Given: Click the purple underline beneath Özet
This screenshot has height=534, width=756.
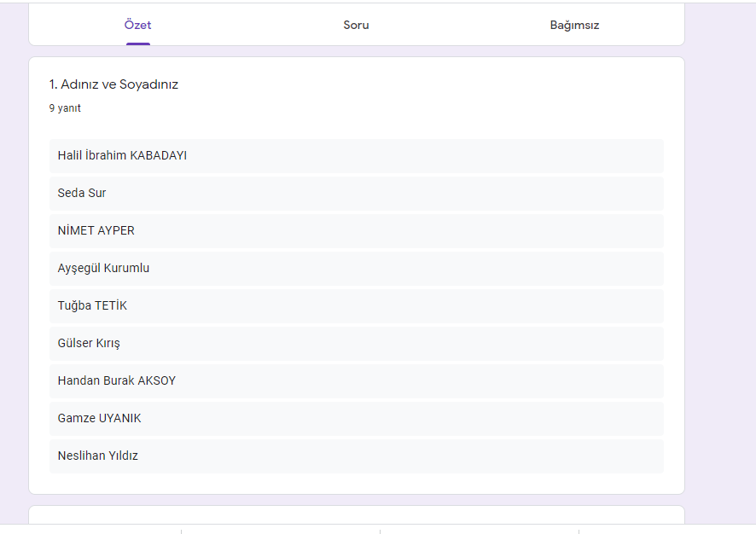Looking at the screenshot, I should pyautogui.click(x=137, y=44).
